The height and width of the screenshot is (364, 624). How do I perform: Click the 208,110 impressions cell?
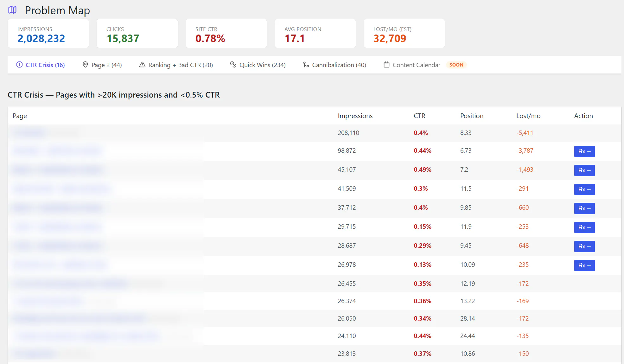coord(348,133)
